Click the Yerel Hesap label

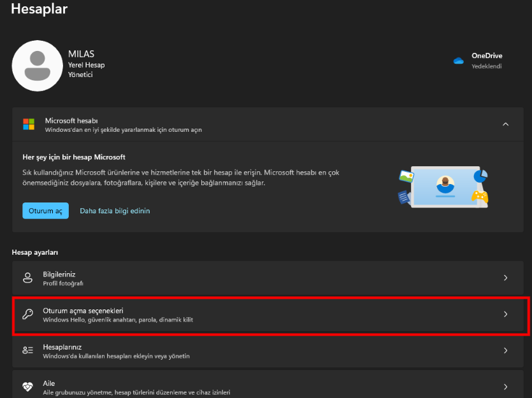click(86, 65)
